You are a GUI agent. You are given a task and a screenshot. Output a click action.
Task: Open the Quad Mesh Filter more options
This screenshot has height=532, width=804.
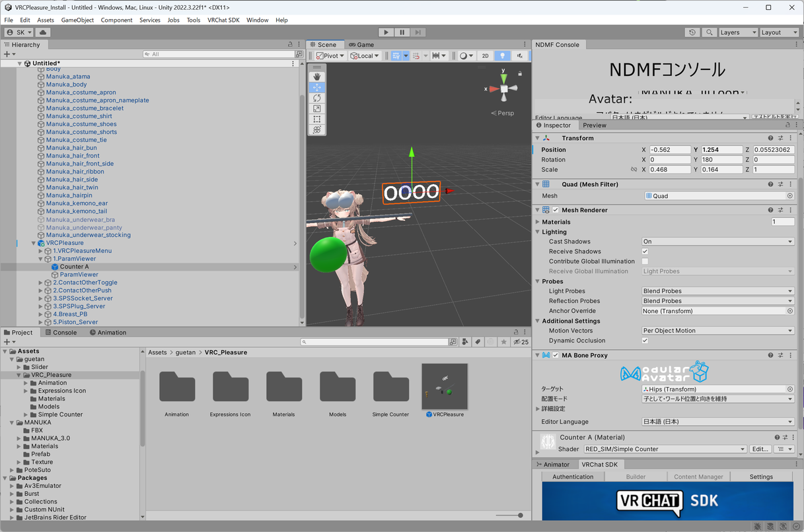pos(790,184)
